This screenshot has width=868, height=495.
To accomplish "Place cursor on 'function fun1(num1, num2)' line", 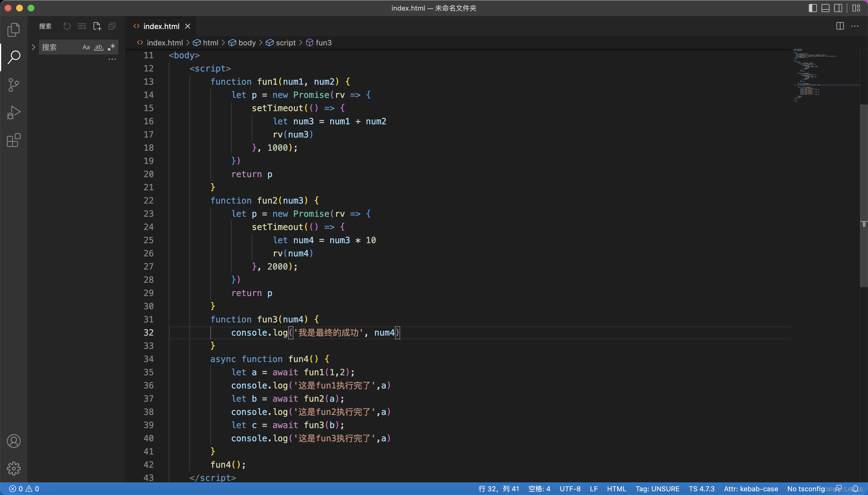I will tap(280, 82).
